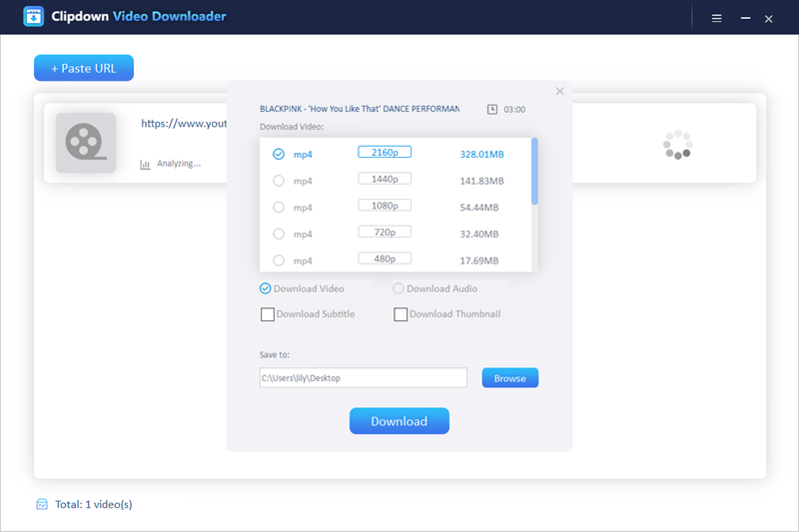The image size is (799, 532).
Task: Click the video duration clock icon
Action: [x=492, y=109]
